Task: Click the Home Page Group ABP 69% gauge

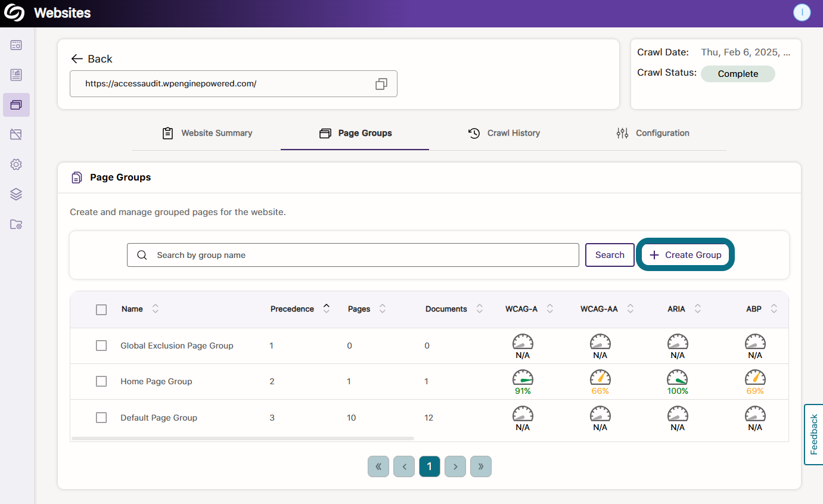Action: (x=755, y=381)
